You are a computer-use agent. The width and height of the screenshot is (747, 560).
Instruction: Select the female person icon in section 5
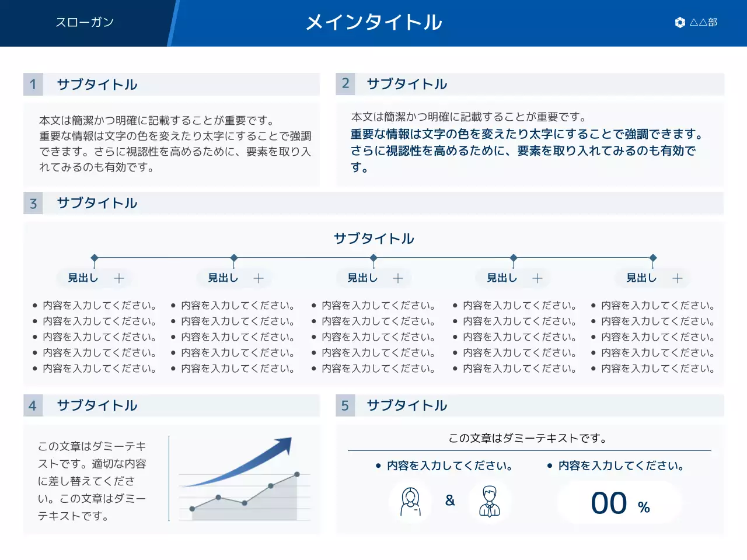coord(410,501)
